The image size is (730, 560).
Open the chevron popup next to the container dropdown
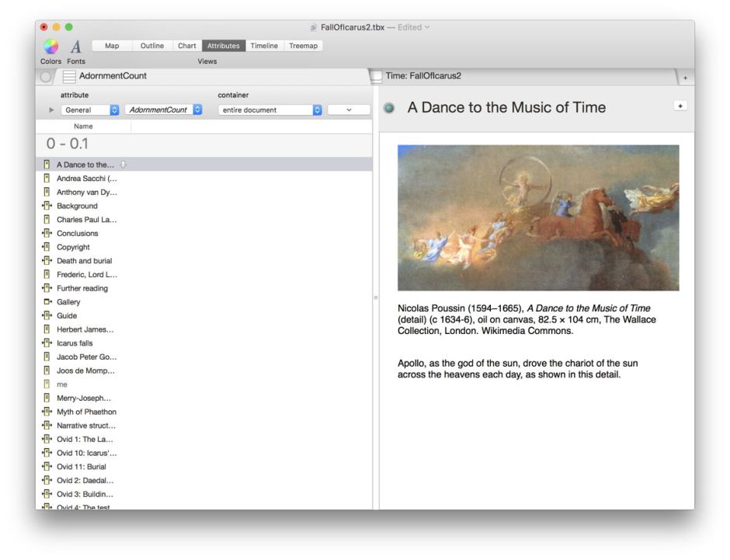(348, 110)
